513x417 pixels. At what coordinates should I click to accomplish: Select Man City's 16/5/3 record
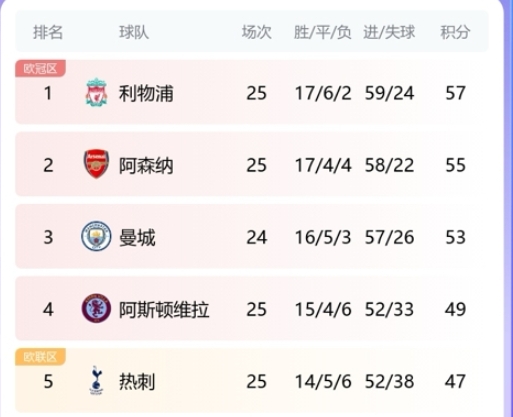coord(323,237)
